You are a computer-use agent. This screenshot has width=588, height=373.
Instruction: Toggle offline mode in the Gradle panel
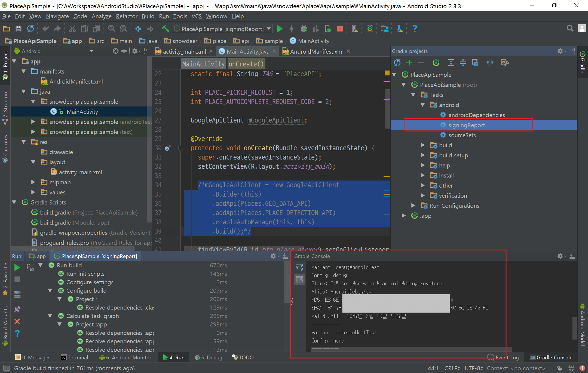pyautogui.click(x=490, y=63)
